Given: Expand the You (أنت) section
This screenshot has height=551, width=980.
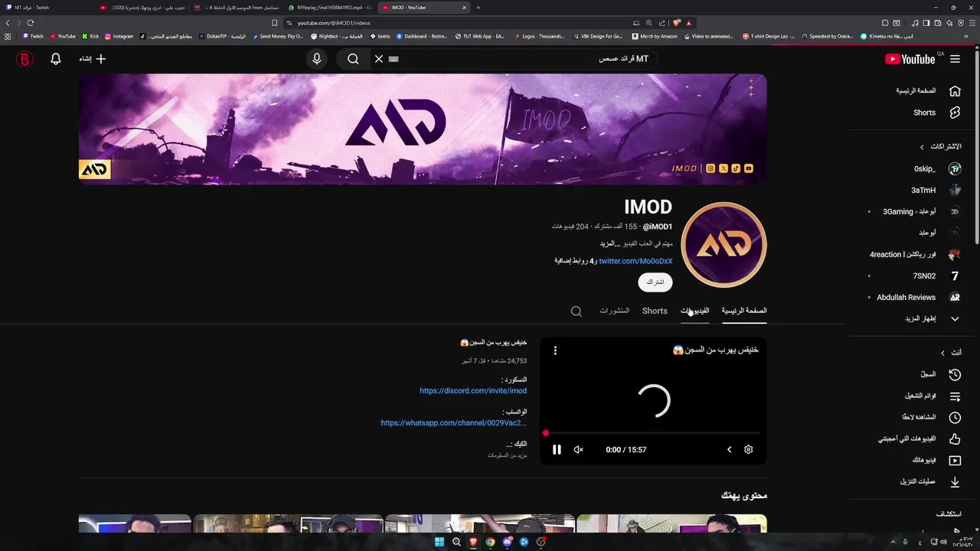Looking at the screenshot, I should tap(951, 353).
